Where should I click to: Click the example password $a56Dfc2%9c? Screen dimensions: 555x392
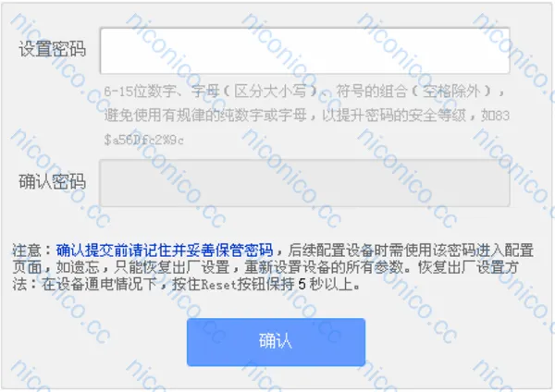144,141
